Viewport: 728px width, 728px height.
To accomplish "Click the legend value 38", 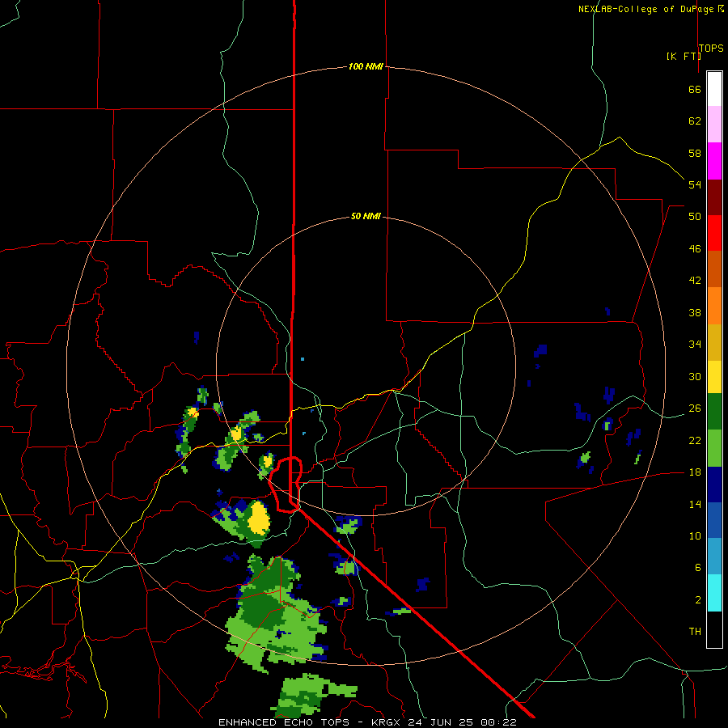I will pyautogui.click(x=695, y=312).
